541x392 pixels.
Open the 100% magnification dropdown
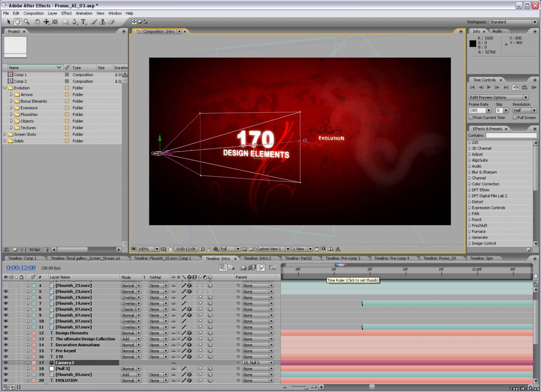coord(148,249)
